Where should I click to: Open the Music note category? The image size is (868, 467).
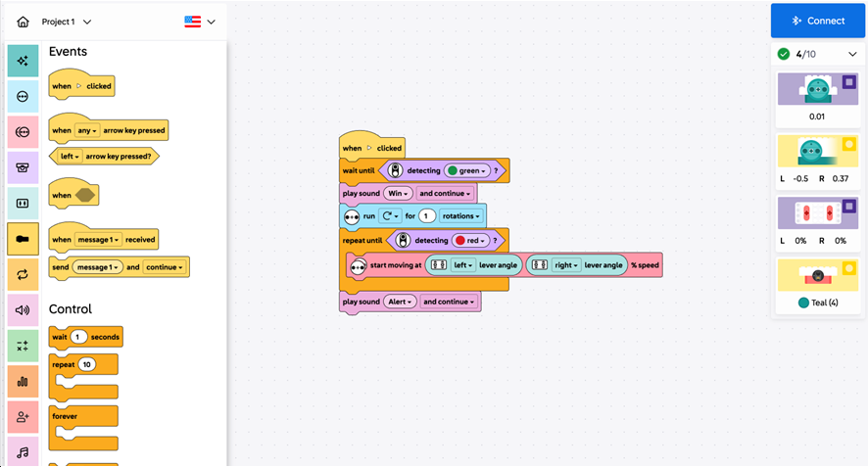coord(23,452)
